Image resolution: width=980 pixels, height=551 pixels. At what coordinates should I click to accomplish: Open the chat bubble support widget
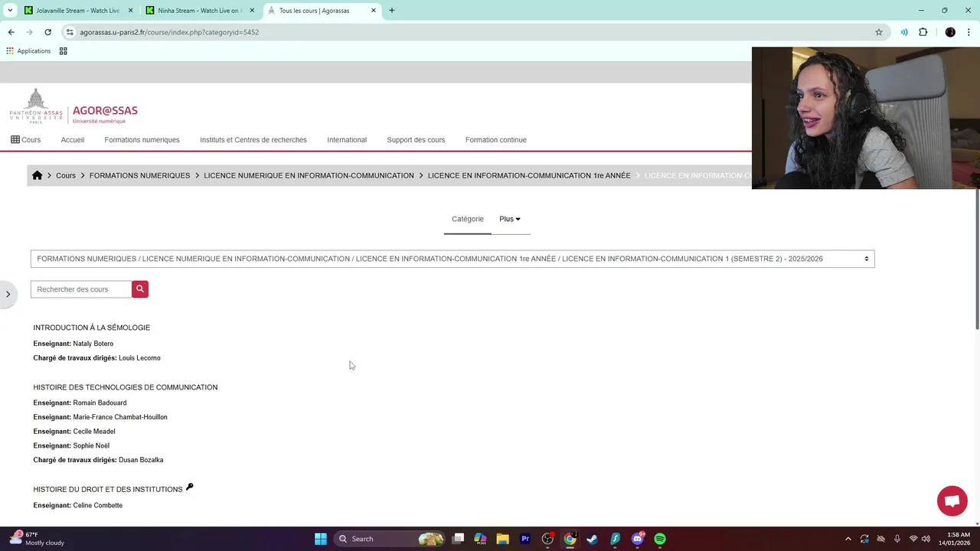952,501
